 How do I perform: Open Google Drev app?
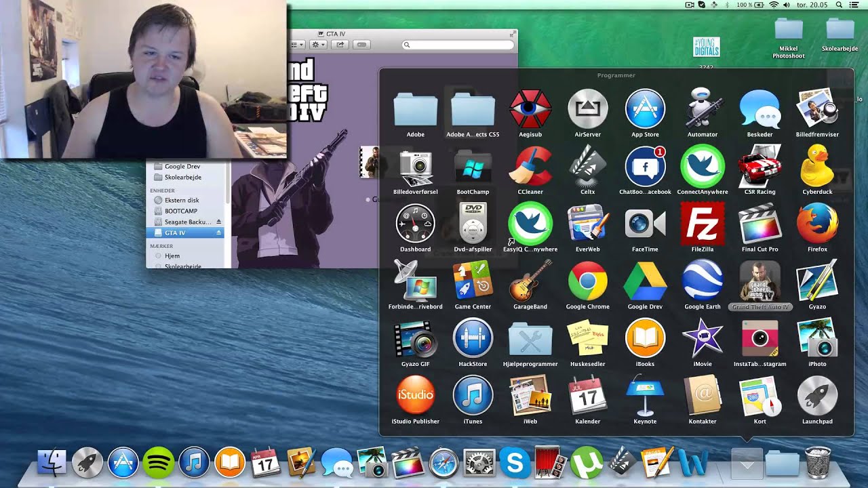(645, 281)
